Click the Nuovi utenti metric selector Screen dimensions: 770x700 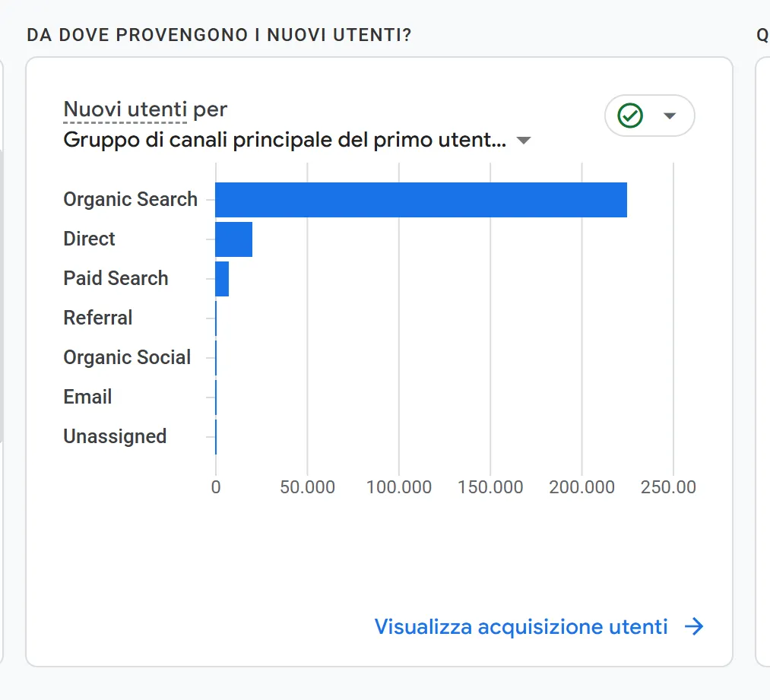click(125, 109)
